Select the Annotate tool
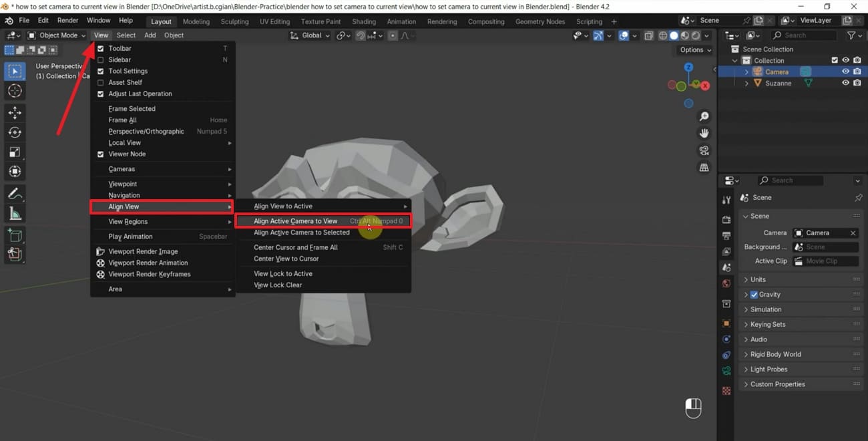The width and height of the screenshot is (868, 441). click(x=15, y=194)
